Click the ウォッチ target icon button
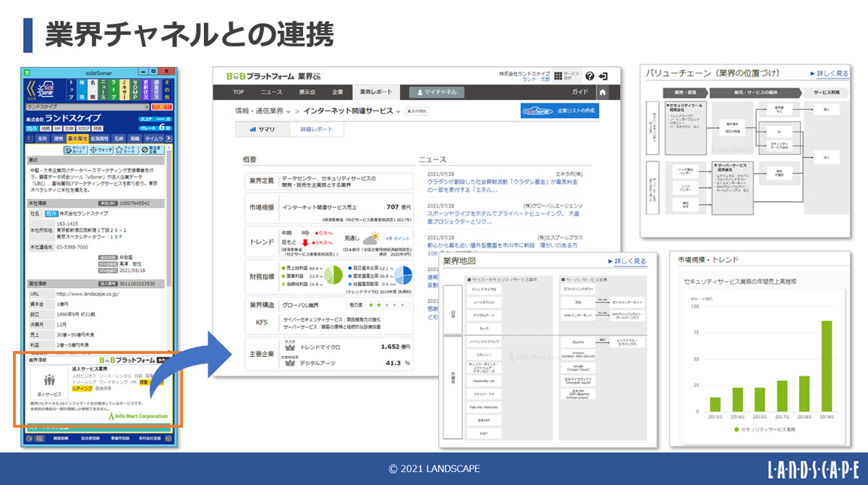Screen dimensions: 868x485 click(101, 150)
